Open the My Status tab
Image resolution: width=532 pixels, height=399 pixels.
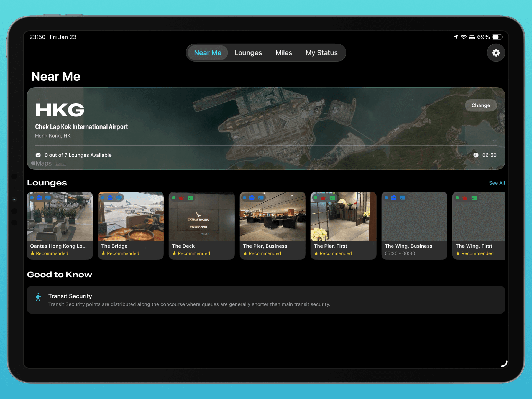[321, 53]
